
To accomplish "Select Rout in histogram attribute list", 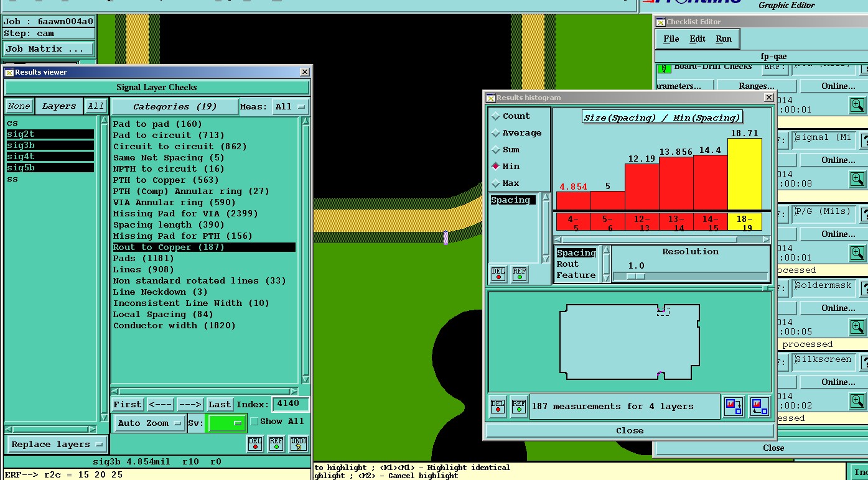I will tap(567, 264).
